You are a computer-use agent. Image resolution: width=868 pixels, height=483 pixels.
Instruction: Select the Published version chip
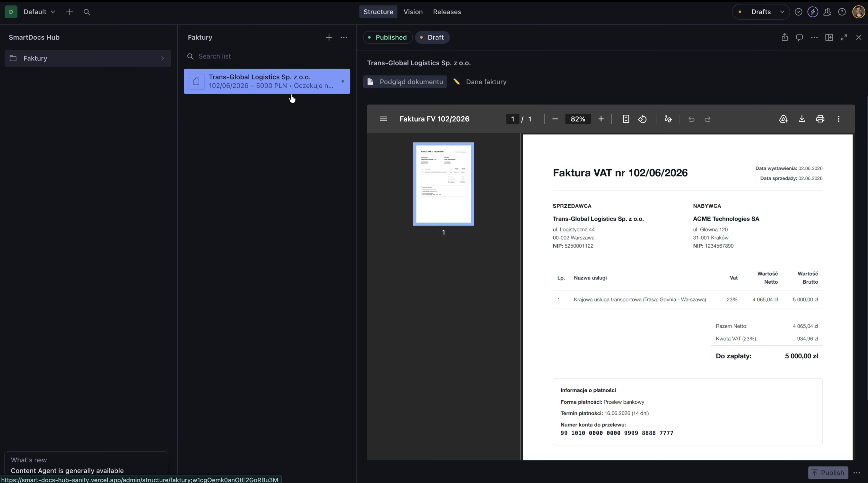[387, 37]
